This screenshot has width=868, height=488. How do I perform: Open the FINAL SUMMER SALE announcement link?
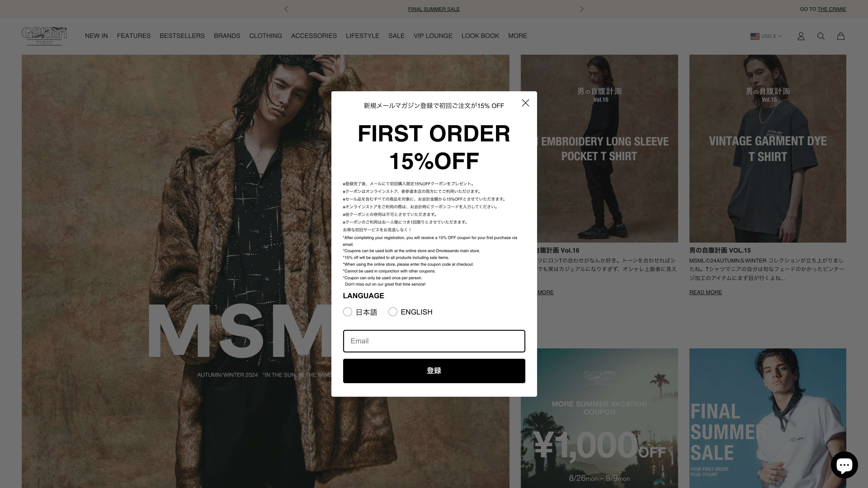[434, 9]
